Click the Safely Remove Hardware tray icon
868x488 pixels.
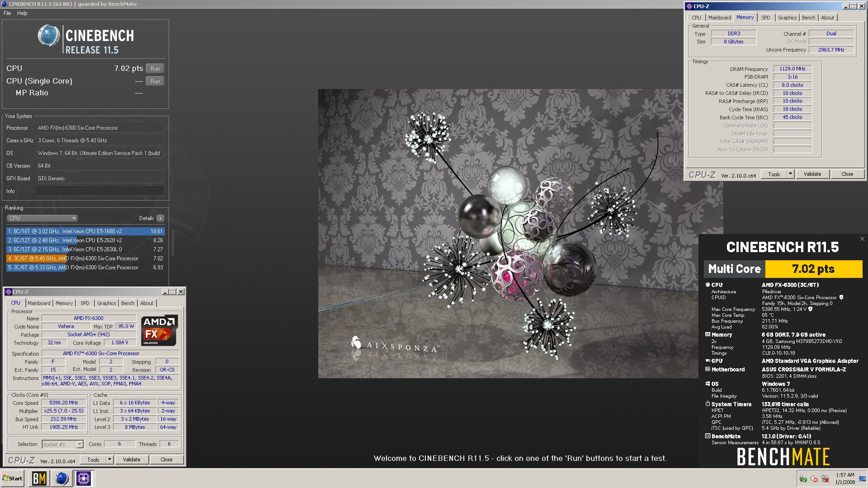coord(803,479)
